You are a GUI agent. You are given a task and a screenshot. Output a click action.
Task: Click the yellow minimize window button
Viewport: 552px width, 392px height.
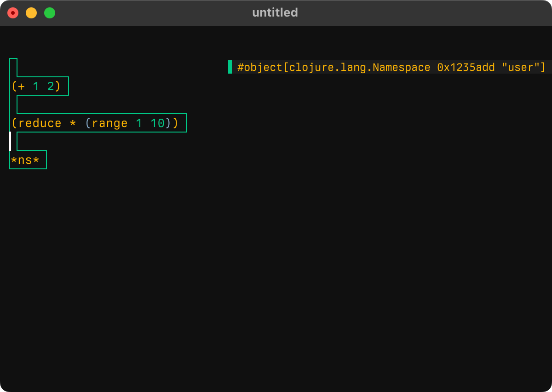[x=31, y=13]
